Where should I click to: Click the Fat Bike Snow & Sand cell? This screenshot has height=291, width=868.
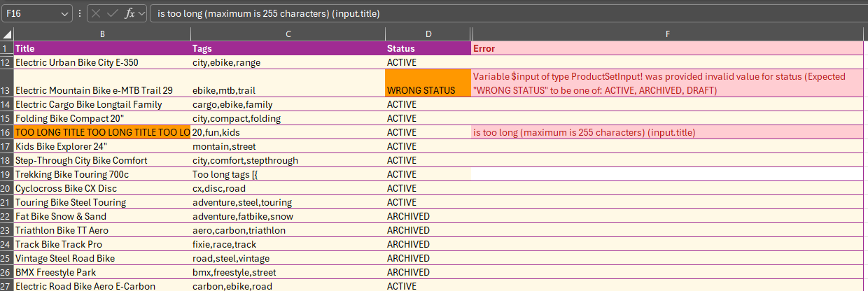[102, 216]
